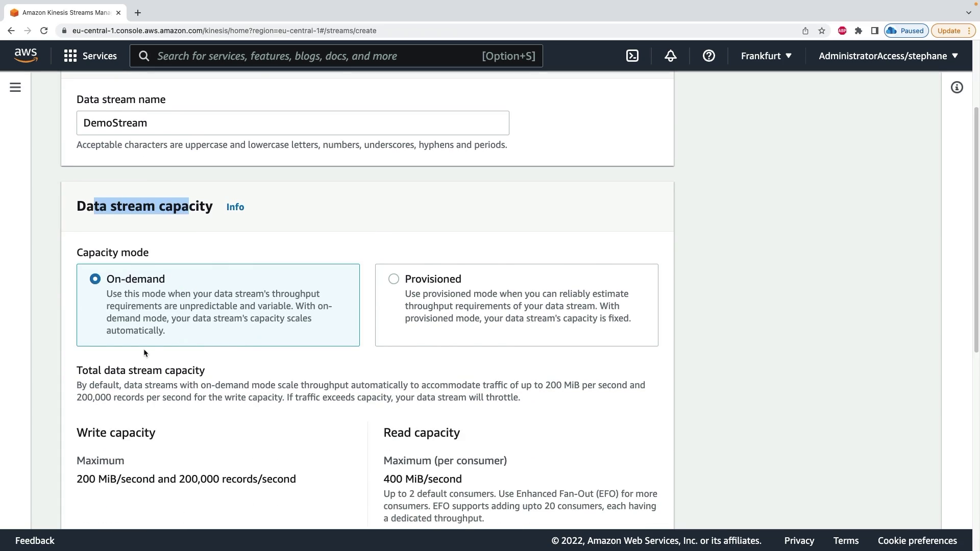This screenshot has width=980, height=551.
Task: Expand the Frankfurt region dropdown
Action: tap(766, 56)
